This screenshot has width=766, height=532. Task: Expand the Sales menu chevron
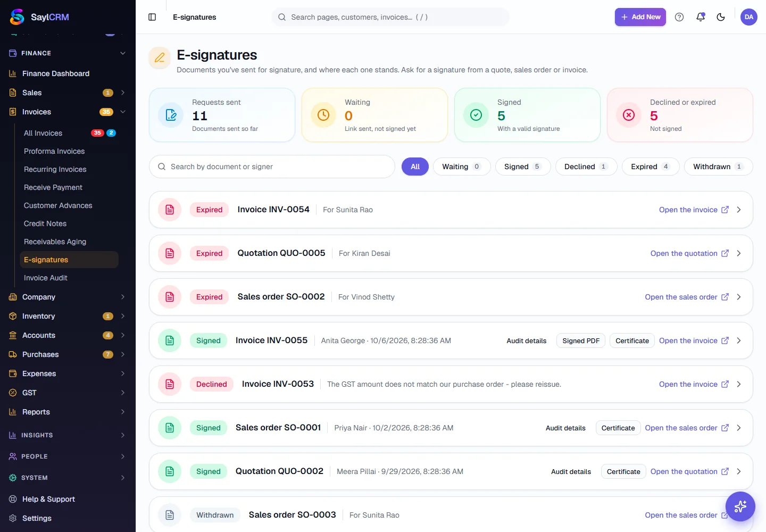123,93
